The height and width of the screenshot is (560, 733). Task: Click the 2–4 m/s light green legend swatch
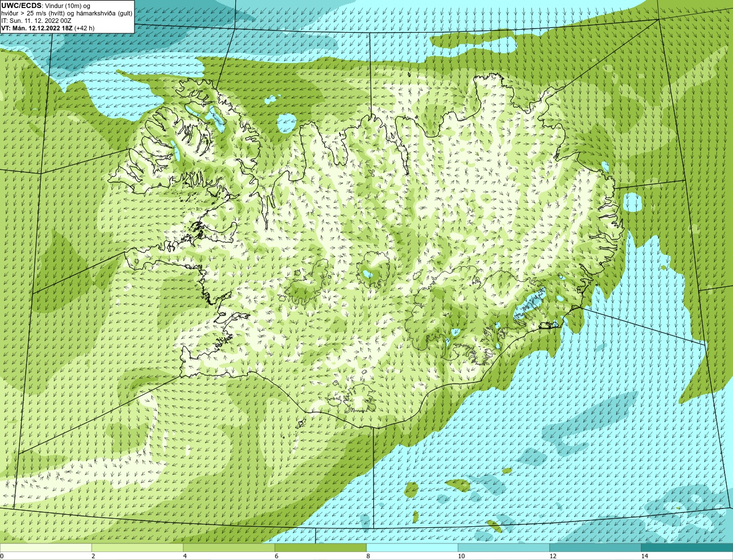[137, 547]
